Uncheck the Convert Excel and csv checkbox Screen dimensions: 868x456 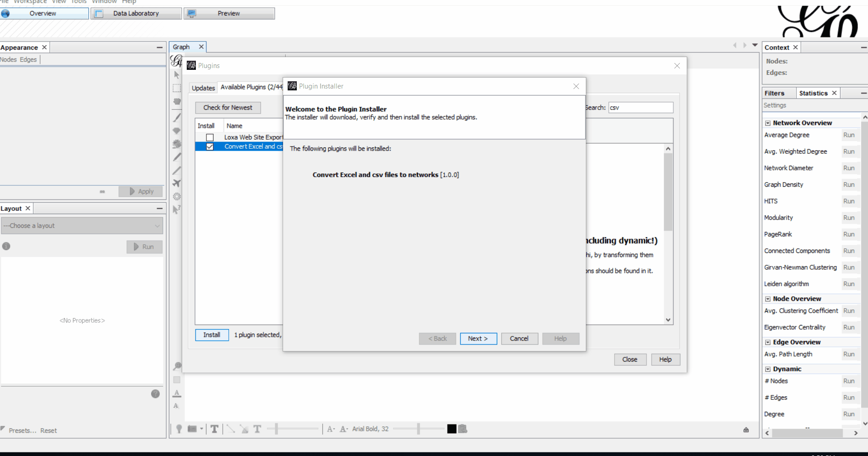click(210, 147)
